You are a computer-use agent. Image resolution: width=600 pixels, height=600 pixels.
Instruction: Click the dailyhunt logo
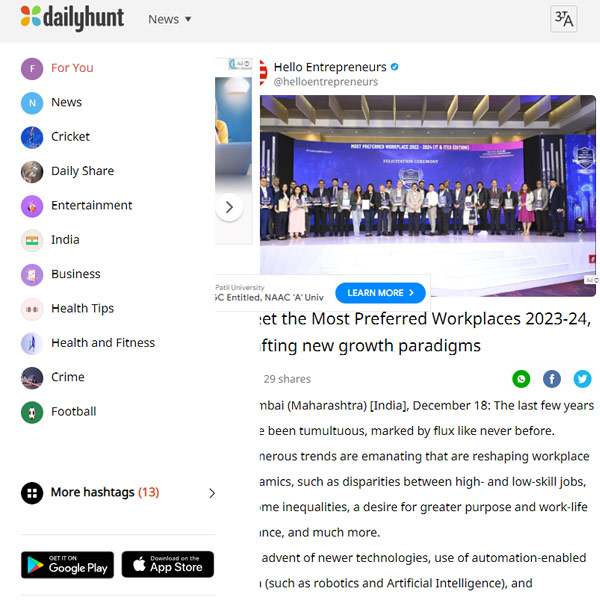[72, 18]
